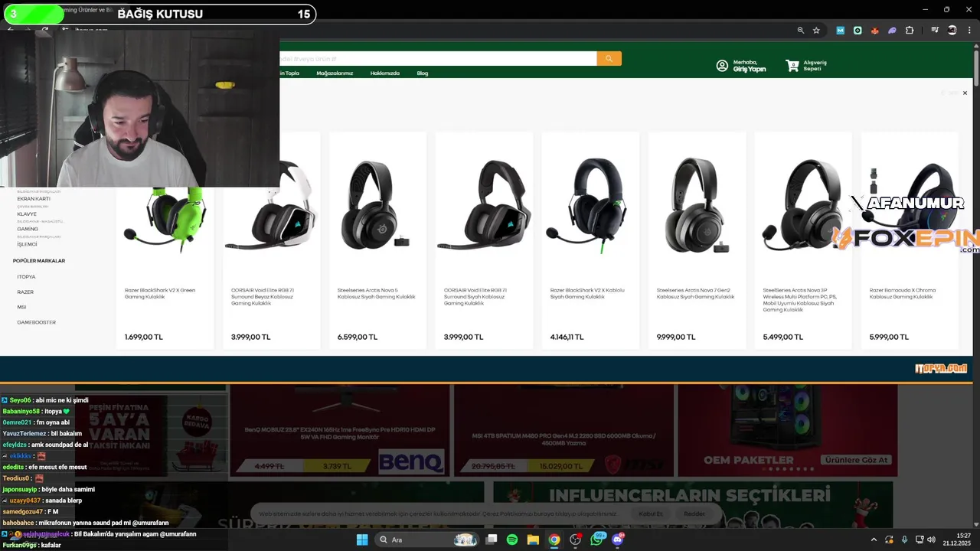The image size is (980, 551).
Task: Open Steelseries Arctis Nova 5 product title
Action: point(377,293)
